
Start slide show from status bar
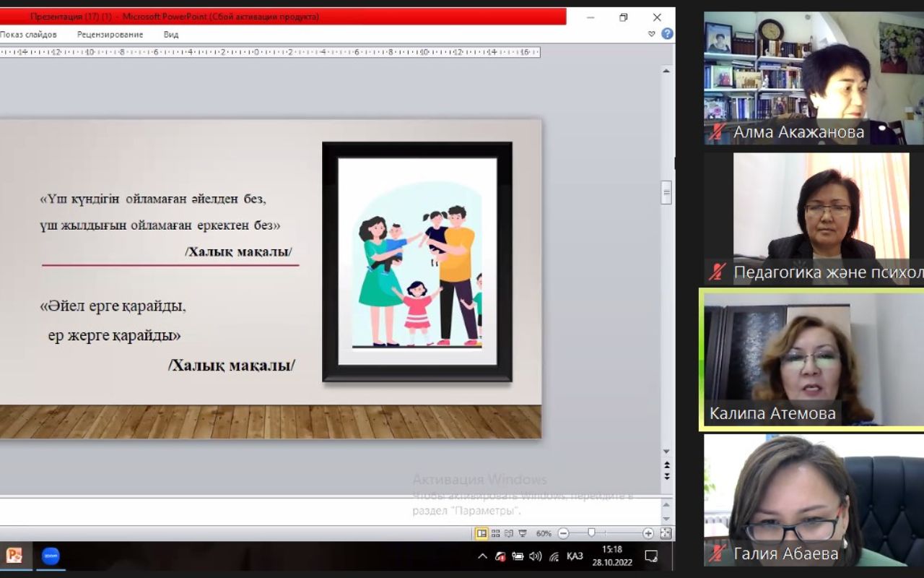point(522,533)
